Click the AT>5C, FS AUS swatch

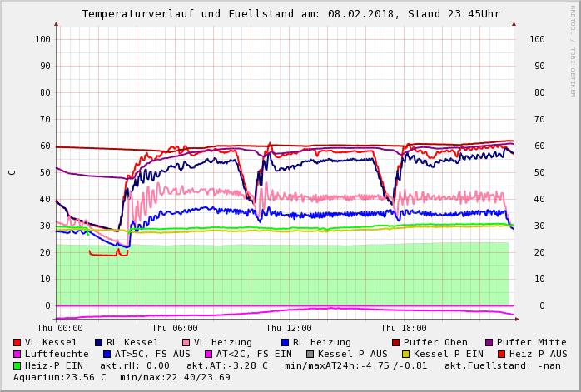(107, 354)
